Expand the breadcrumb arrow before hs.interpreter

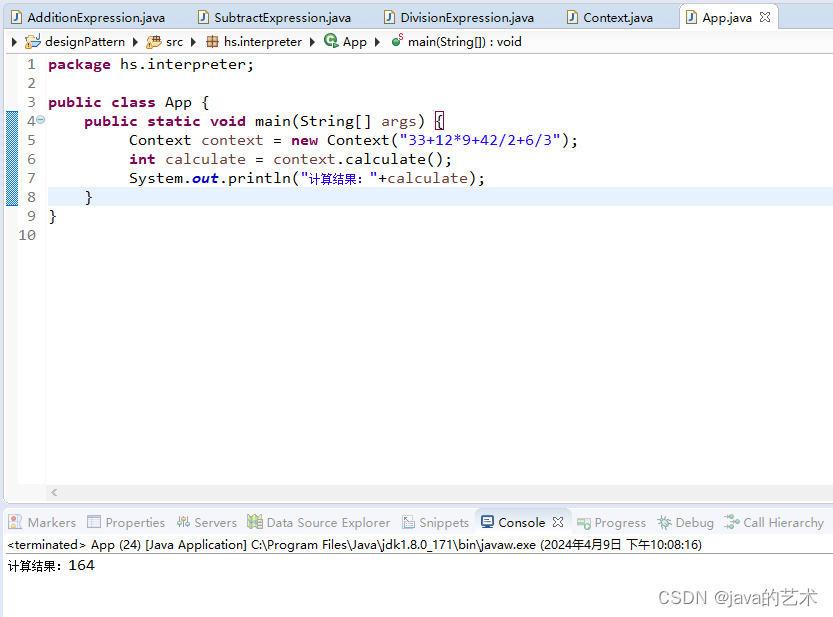(193, 41)
